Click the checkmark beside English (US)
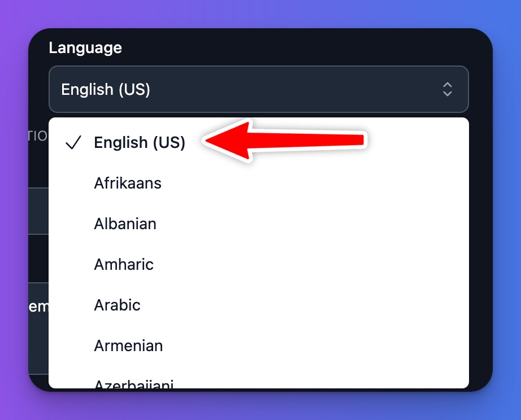The width and height of the screenshot is (521, 420). pyautogui.click(x=73, y=143)
